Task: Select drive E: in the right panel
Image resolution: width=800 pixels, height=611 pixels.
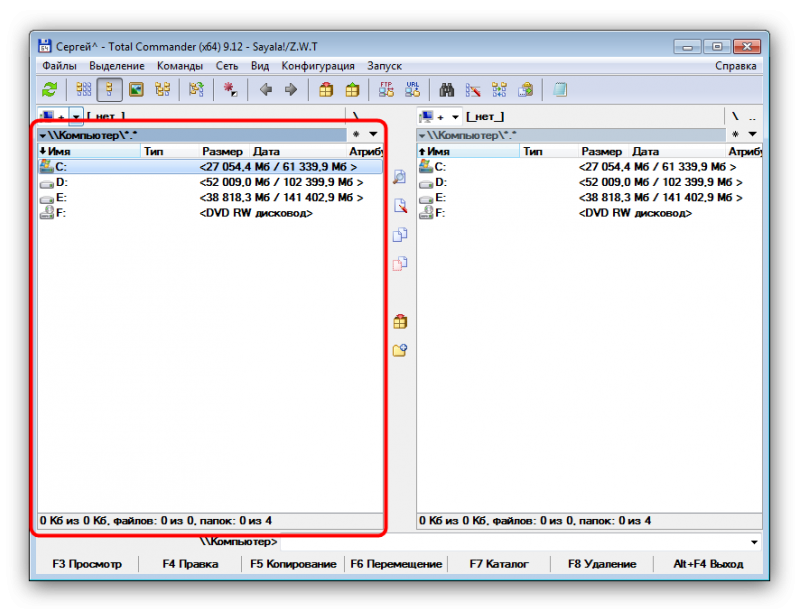Action: (589, 197)
